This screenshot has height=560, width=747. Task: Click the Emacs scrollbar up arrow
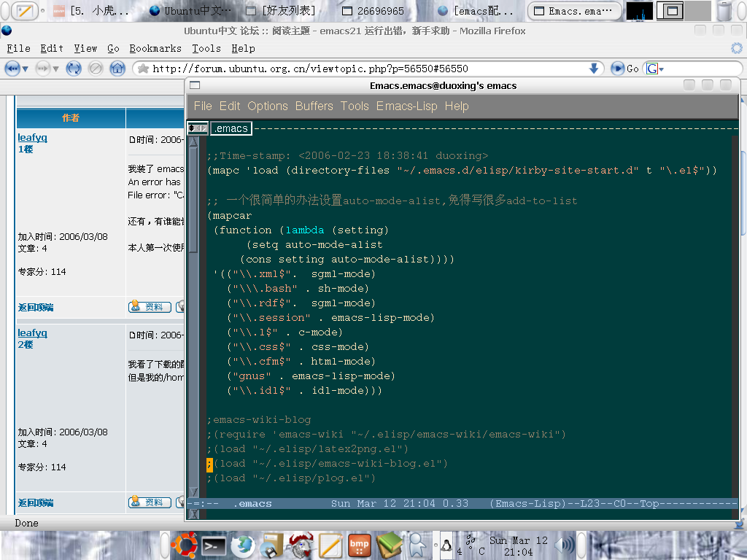coord(193,141)
